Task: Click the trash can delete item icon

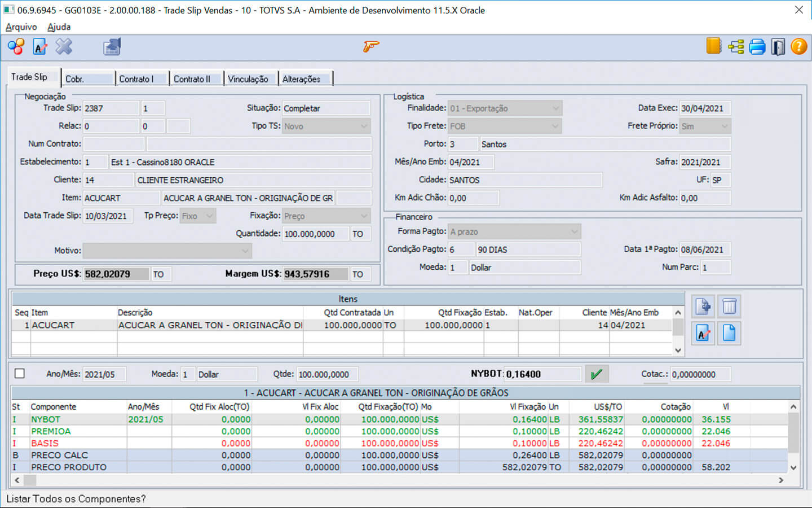Action: tap(729, 306)
